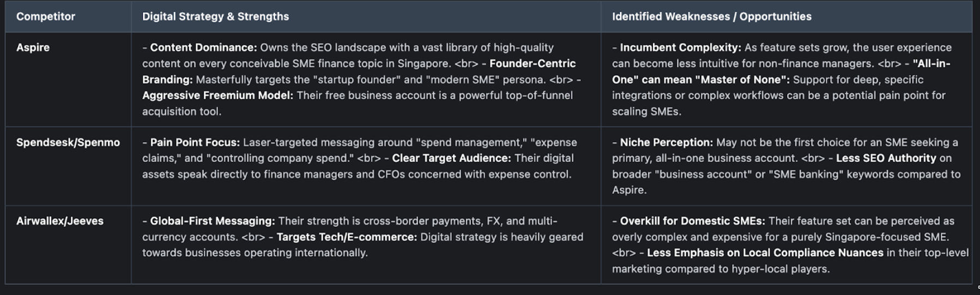The width and height of the screenshot is (980, 295).
Task: Click the Less SEO Authority bold text
Action: pyautogui.click(x=886, y=158)
